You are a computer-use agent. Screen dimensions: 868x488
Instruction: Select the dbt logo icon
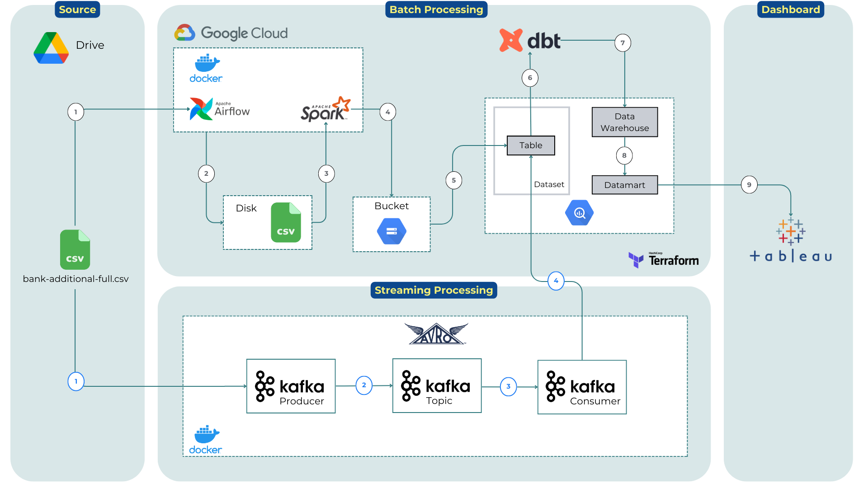click(510, 40)
